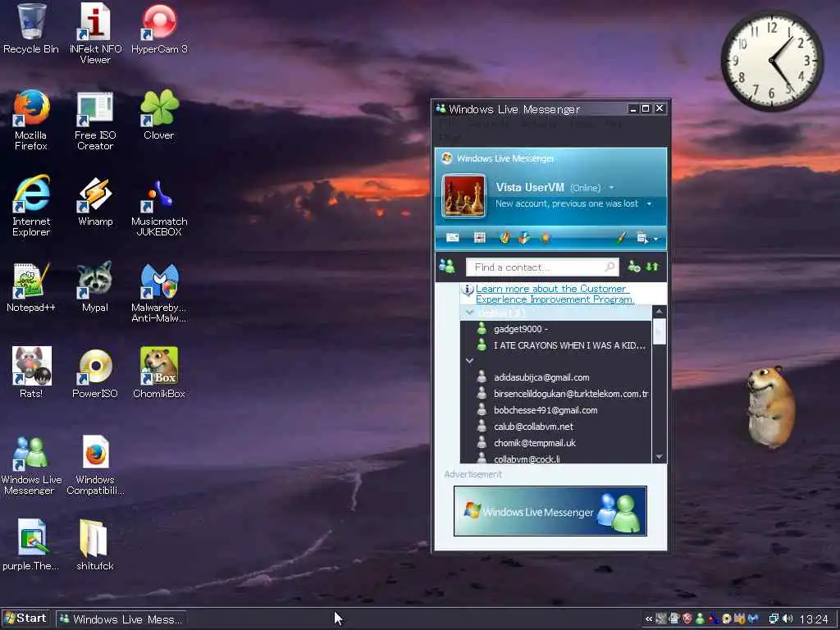
Task: Click the hamster desktop mascot
Action: (770, 407)
